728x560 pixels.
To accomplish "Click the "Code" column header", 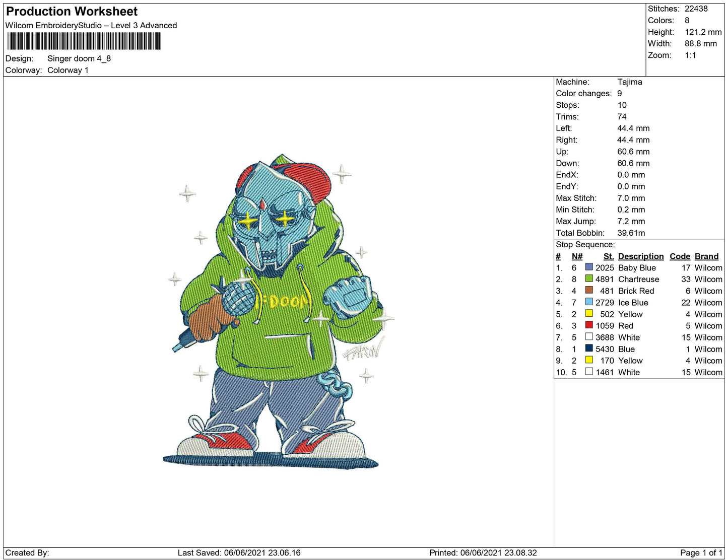I will 680,256.
